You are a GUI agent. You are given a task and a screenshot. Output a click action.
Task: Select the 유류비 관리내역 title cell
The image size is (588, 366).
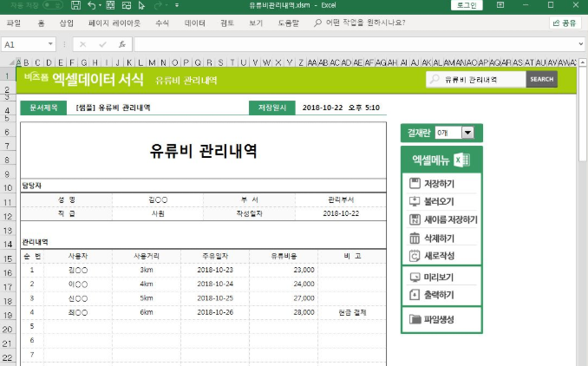pos(203,150)
